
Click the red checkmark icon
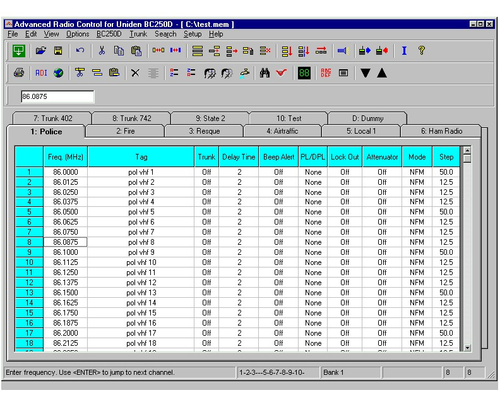coord(282,72)
